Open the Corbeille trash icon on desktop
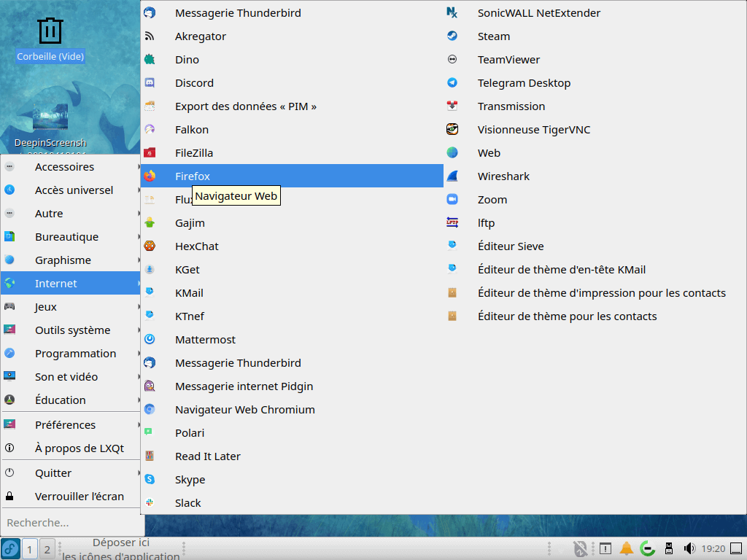Screen dimensions: 747x560 pos(50,31)
